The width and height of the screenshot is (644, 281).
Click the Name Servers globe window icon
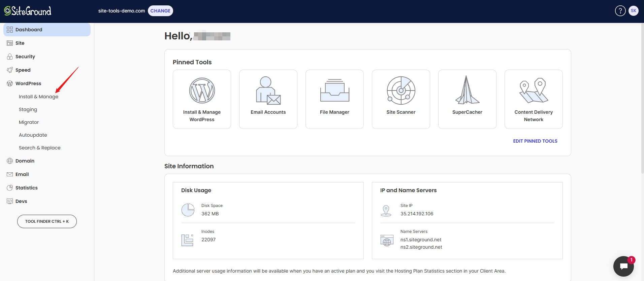pyautogui.click(x=387, y=240)
